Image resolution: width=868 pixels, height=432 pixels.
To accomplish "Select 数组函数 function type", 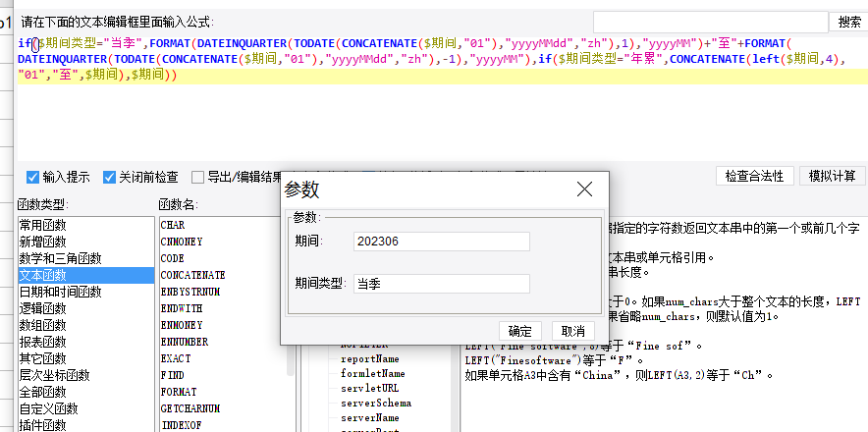I will click(85, 325).
